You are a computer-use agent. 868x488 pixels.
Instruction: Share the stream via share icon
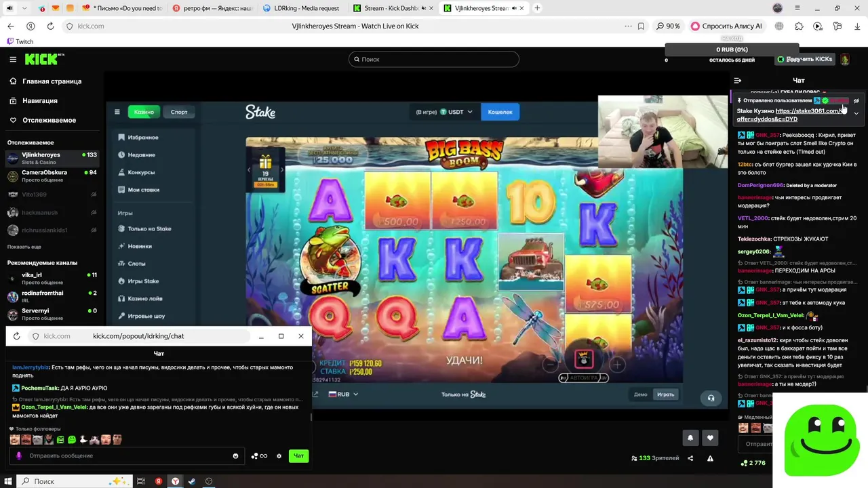tap(690, 458)
